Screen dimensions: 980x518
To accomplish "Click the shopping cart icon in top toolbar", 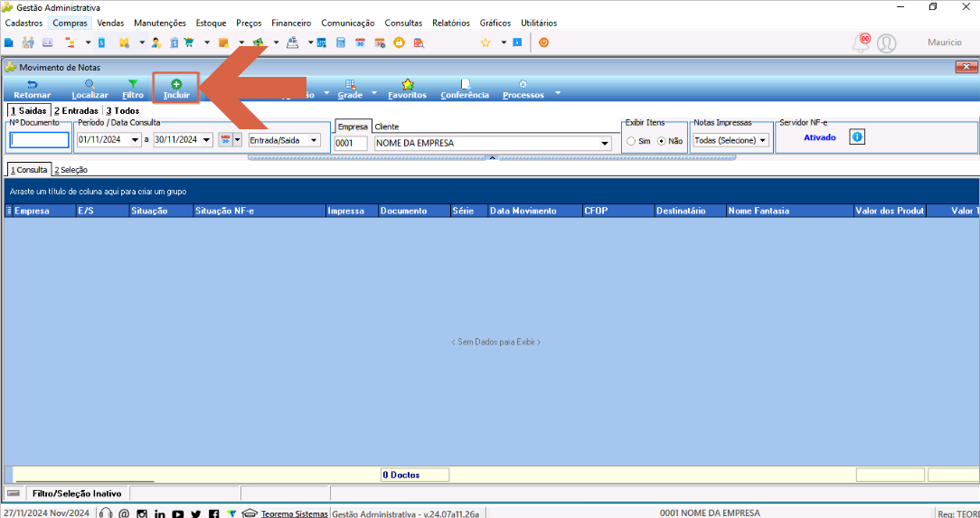I will (x=189, y=42).
